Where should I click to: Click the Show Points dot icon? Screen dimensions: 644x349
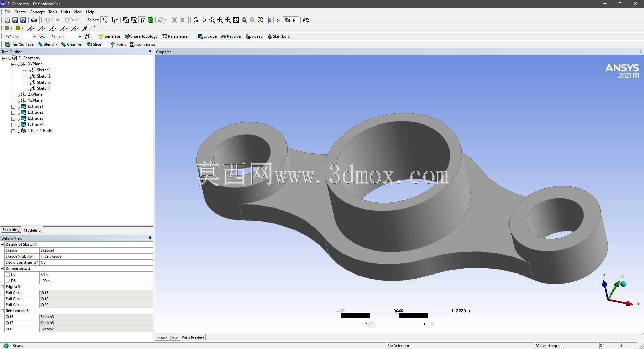click(x=294, y=20)
